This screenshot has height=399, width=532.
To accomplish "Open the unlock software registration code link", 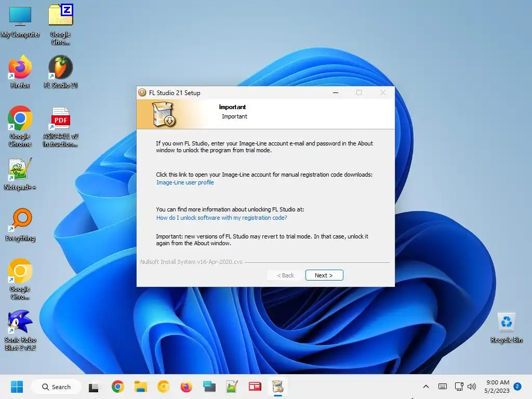I will pos(221,218).
